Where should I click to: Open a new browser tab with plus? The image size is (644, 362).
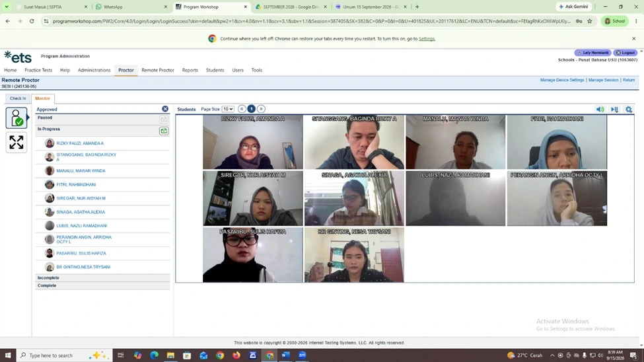point(417,7)
